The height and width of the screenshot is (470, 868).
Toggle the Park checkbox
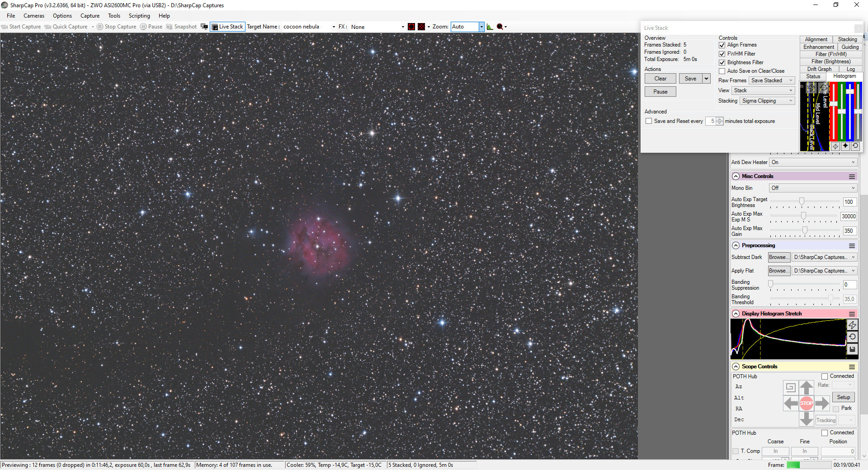click(836, 409)
